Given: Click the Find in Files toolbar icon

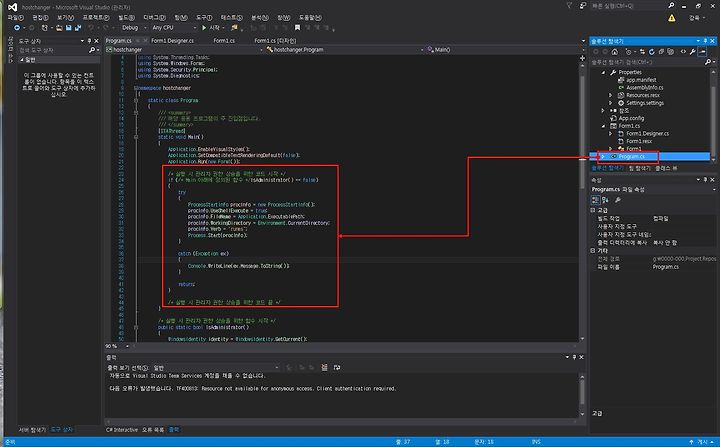Looking at the screenshot, I should (235, 28).
